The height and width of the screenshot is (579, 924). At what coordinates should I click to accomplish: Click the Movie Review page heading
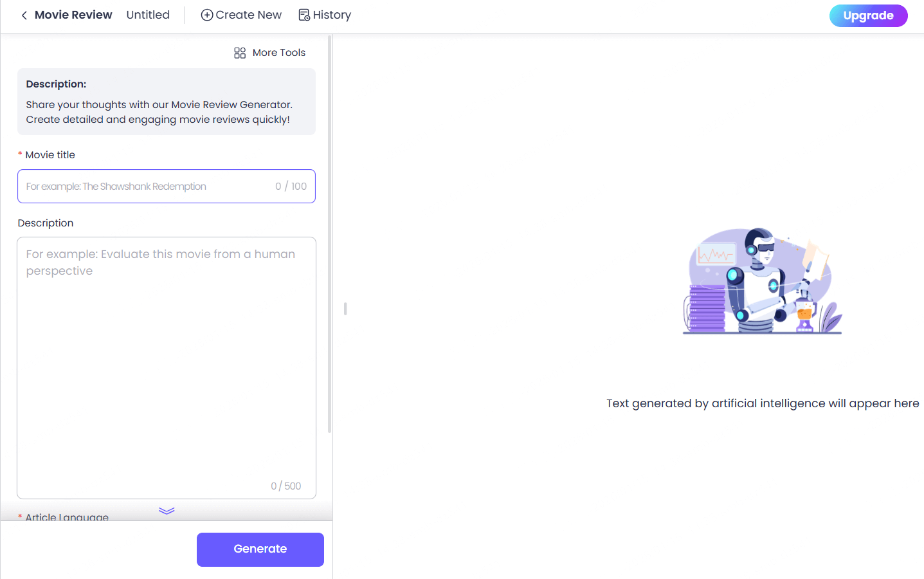point(73,15)
